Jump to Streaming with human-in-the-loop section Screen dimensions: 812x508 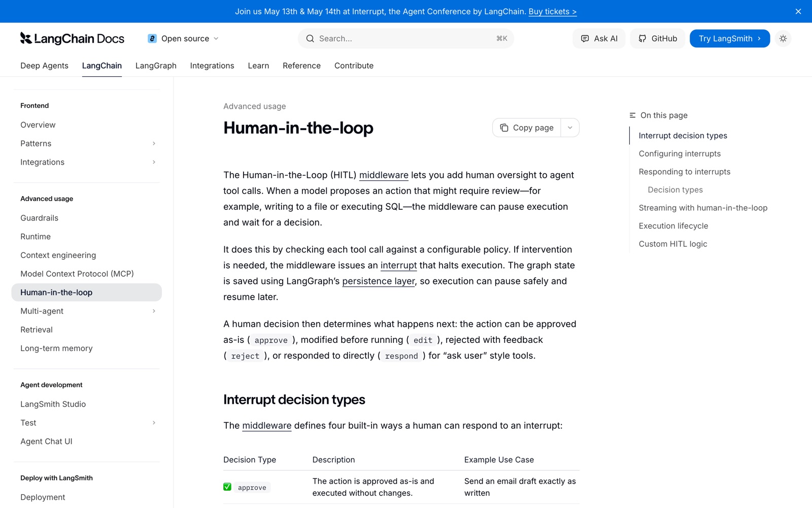tap(703, 208)
